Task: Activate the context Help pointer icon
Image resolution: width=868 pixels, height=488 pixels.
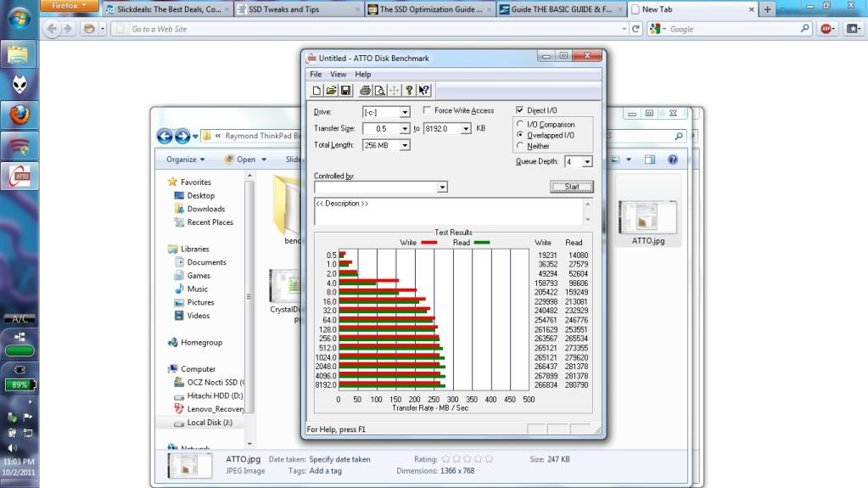Action: (423, 90)
